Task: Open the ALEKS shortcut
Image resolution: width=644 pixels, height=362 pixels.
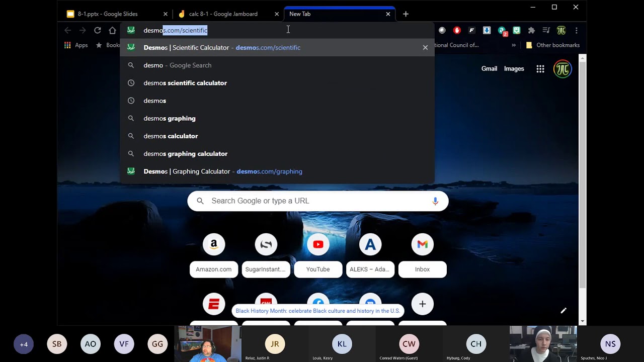Action: click(x=370, y=256)
